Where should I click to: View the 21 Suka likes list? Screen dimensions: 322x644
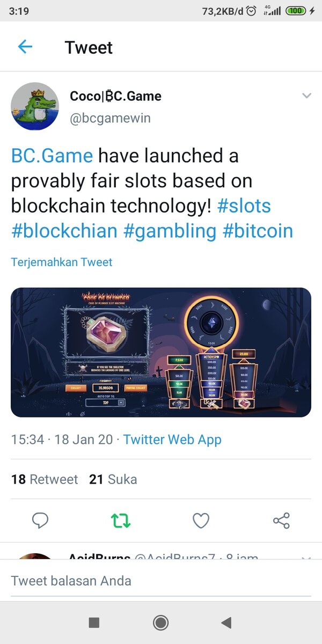113,479
